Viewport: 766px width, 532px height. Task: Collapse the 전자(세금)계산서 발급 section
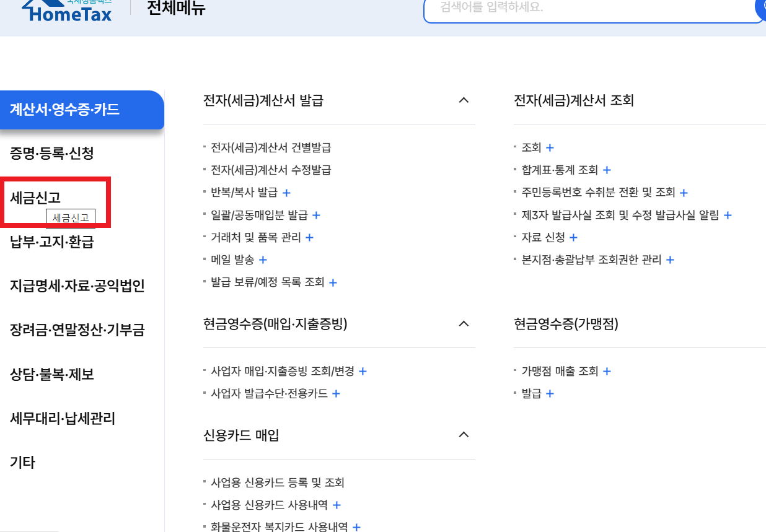(464, 100)
